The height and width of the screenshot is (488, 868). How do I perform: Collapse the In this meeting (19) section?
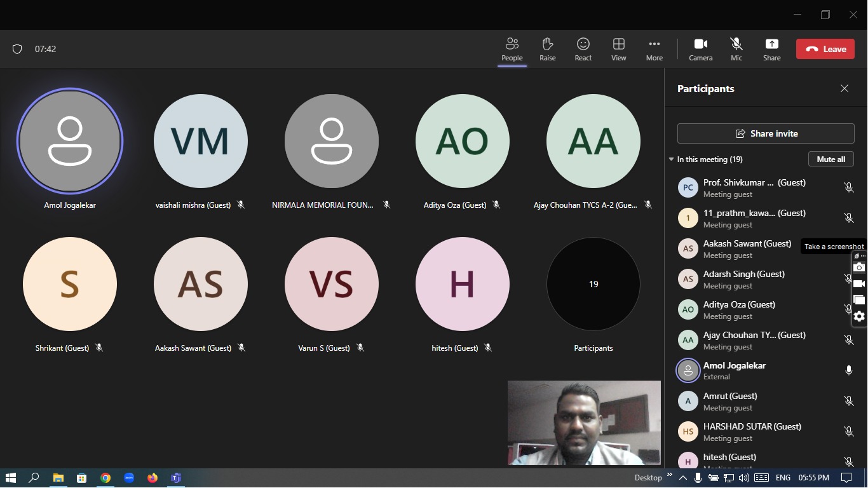(672, 159)
